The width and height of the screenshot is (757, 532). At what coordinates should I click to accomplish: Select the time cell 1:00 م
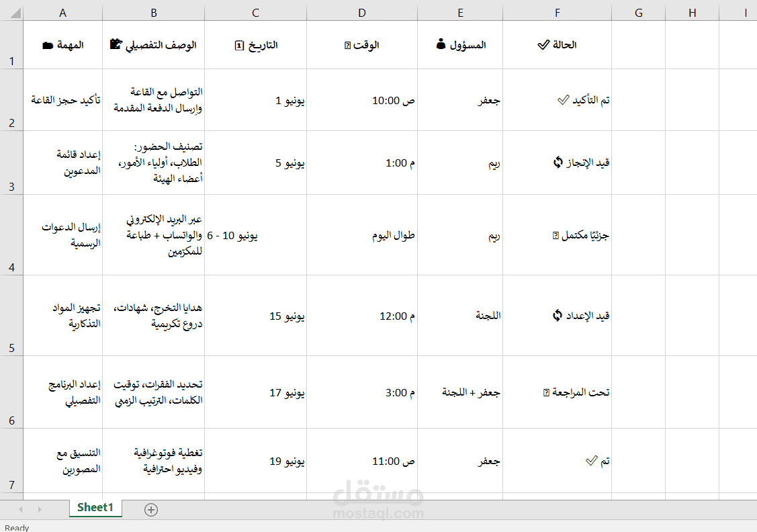click(362, 163)
